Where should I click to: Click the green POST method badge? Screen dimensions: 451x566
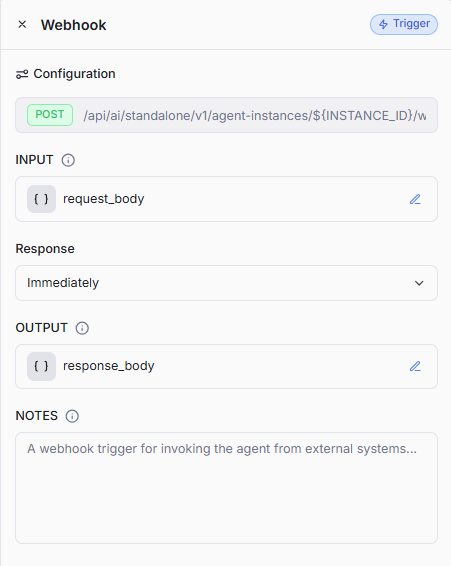(50, 115)
